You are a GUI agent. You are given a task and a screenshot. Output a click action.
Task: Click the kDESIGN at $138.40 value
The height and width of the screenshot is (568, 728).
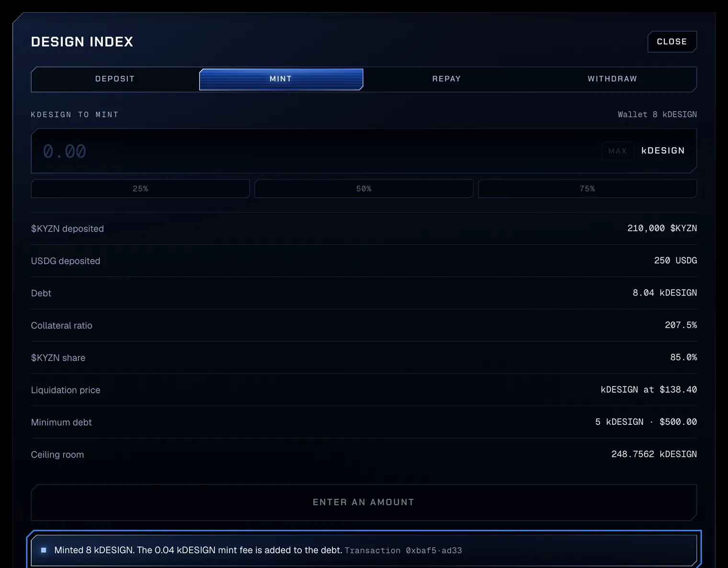[x=648, y=390]
